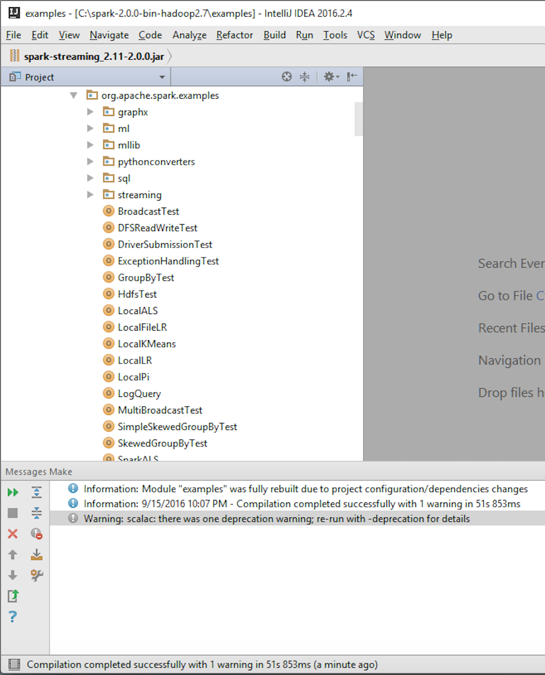Toggle tool windows icon in status bar
Image resolution: width=545 pixels, height=675 pixels.
pos(14,664)
